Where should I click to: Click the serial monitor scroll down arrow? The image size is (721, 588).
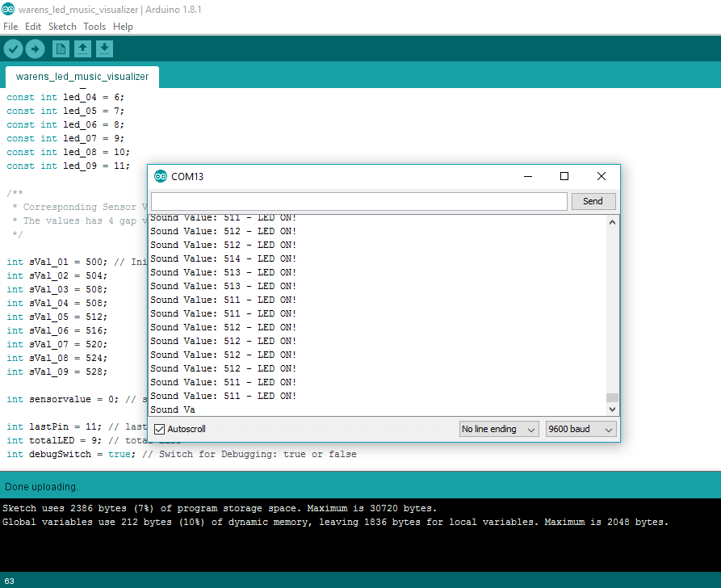612,409
